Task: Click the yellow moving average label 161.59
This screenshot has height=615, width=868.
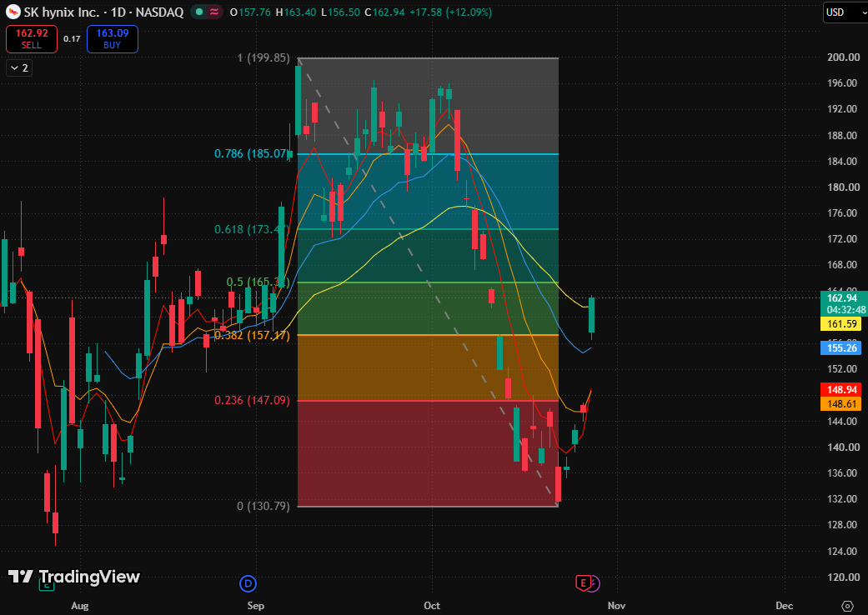Action: 841,324
